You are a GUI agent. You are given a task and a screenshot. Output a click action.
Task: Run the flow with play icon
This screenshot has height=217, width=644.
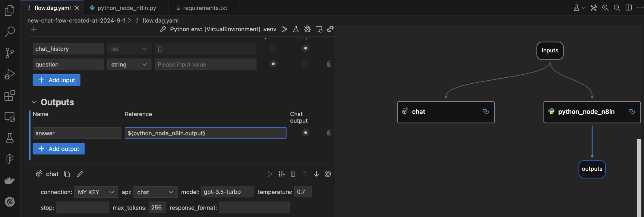(x=284, y=29)
